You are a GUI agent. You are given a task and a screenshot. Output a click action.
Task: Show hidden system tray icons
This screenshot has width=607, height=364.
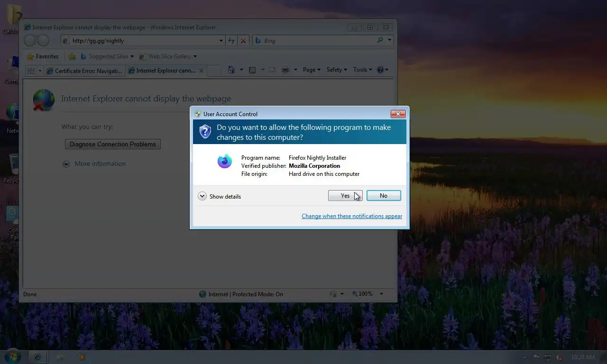click(524, 357)
